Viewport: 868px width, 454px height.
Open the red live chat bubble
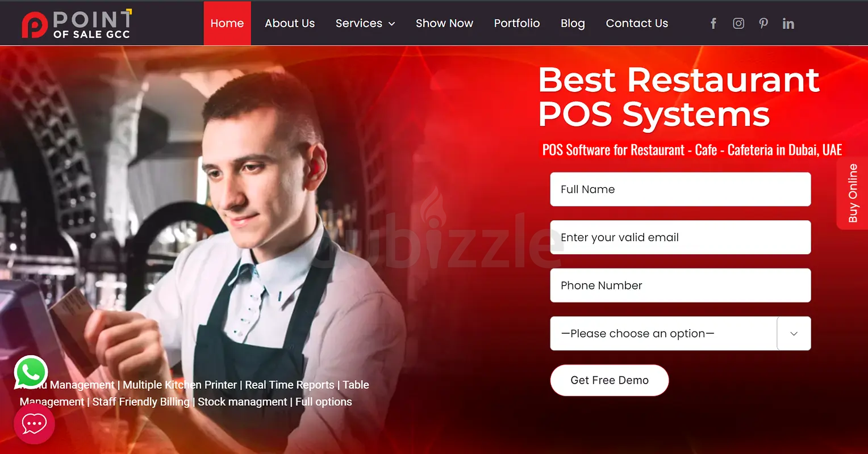(x=34, y=424)
